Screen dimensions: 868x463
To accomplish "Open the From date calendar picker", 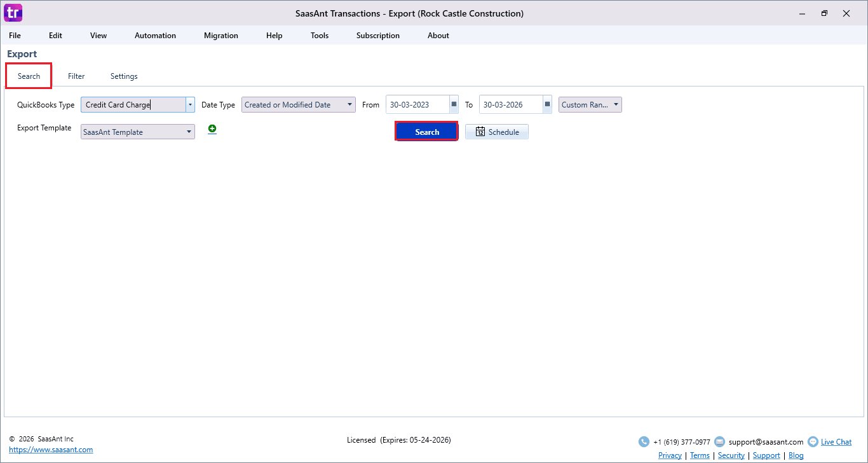I will (454, 105).
